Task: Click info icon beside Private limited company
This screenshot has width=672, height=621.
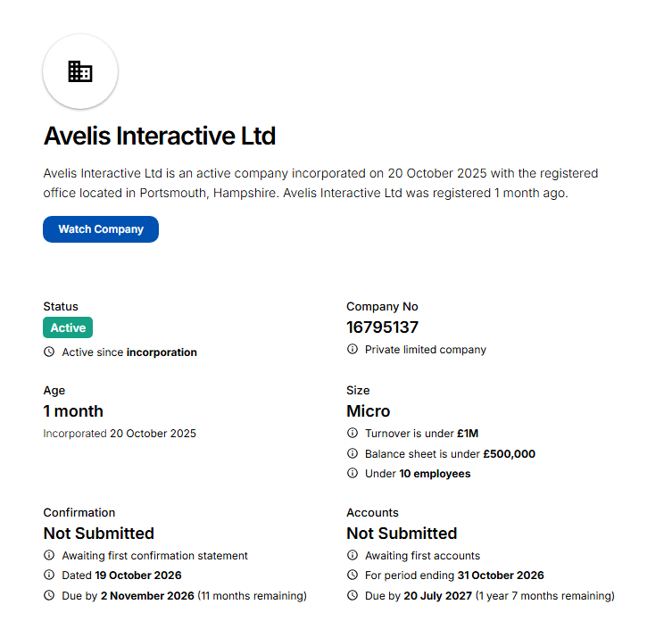Action: (353, 349)
